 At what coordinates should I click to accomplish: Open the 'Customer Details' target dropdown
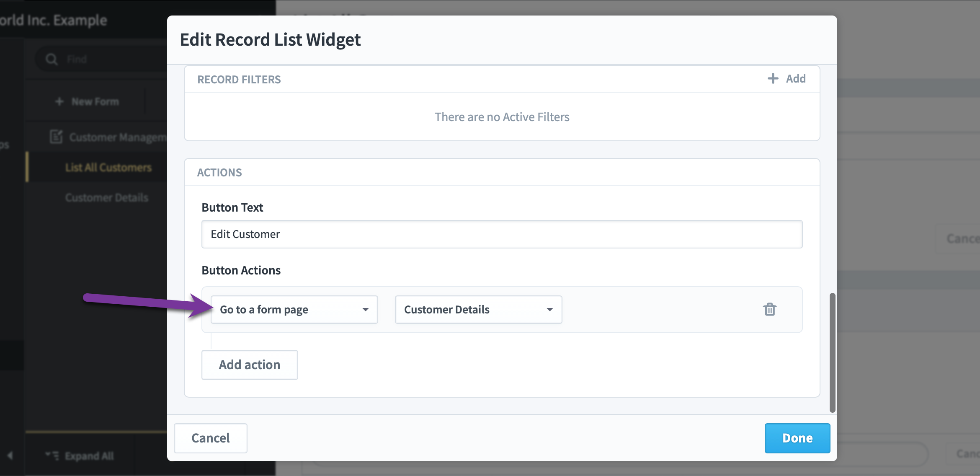coord(478,309)
